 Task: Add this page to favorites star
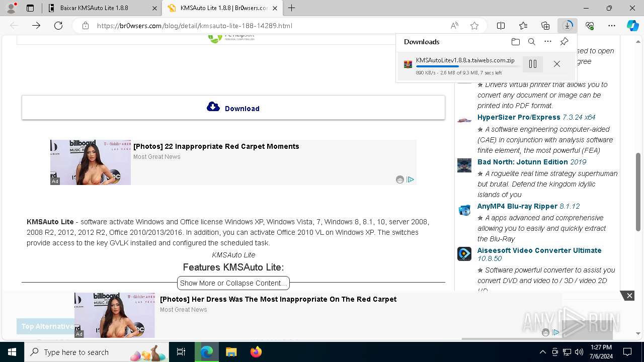(474, 26)
